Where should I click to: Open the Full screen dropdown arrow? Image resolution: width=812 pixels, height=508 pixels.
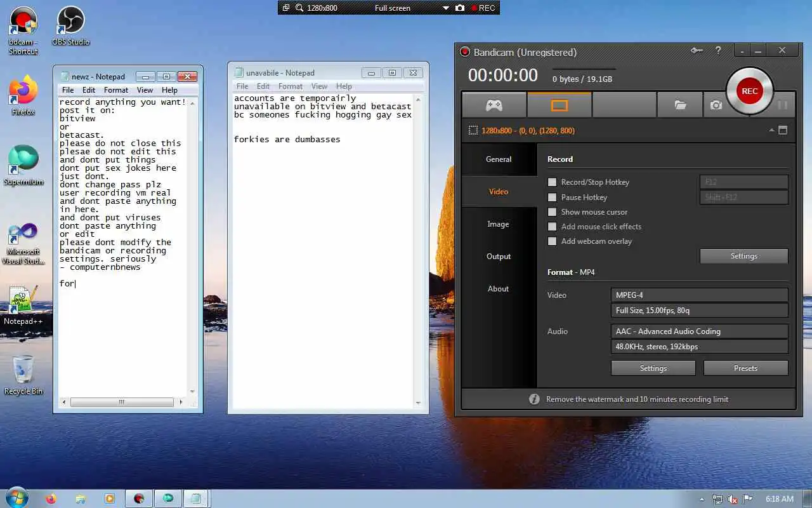[445, 8]
